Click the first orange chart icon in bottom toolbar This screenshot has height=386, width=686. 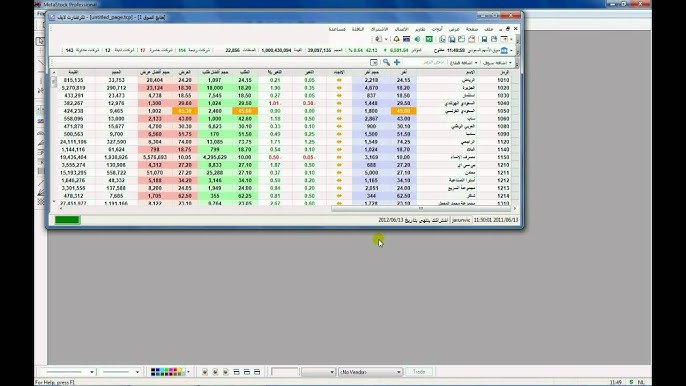205,372
